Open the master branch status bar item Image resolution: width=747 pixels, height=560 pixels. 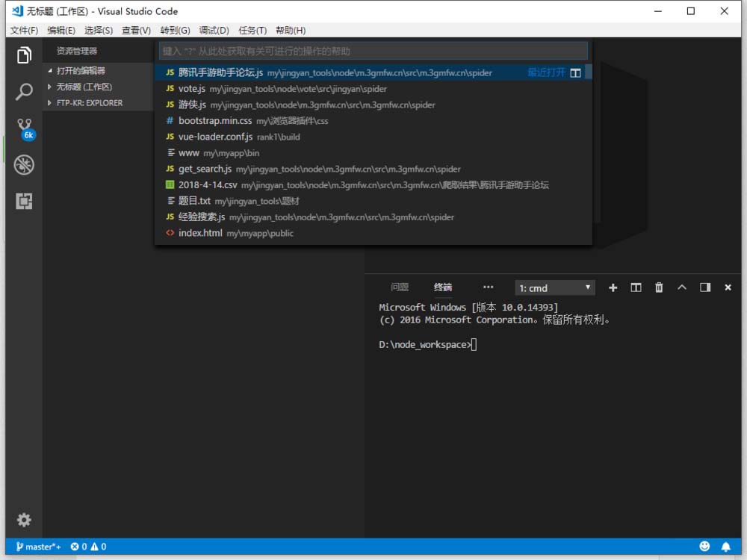(38, 547)
